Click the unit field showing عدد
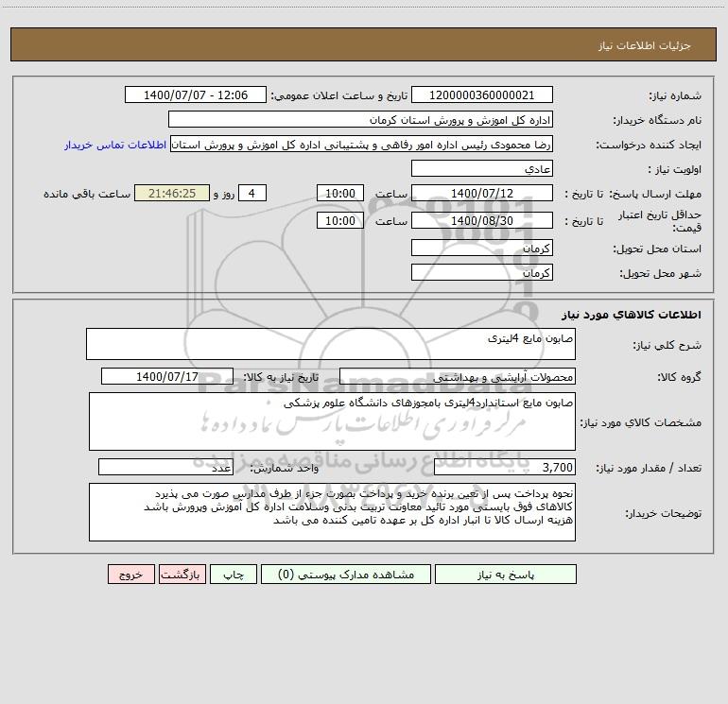728x704 pixels. click(165, 468)
